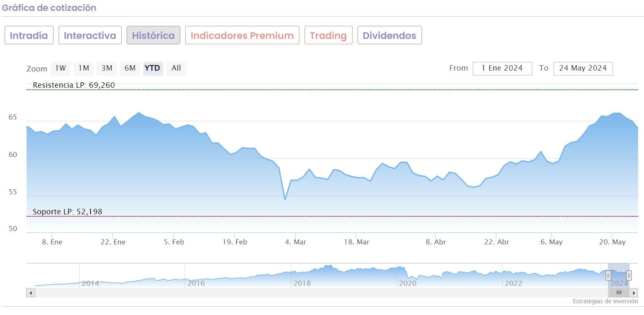Image resolution: width=644 pixels, height=315 pixels.
Task: Go to the Trading tab
Action: (x=328, y=36)
